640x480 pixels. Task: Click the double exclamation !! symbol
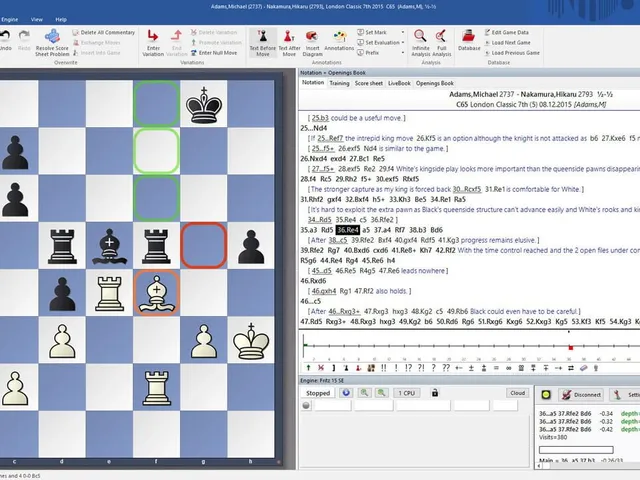click(x=384, y=368)
